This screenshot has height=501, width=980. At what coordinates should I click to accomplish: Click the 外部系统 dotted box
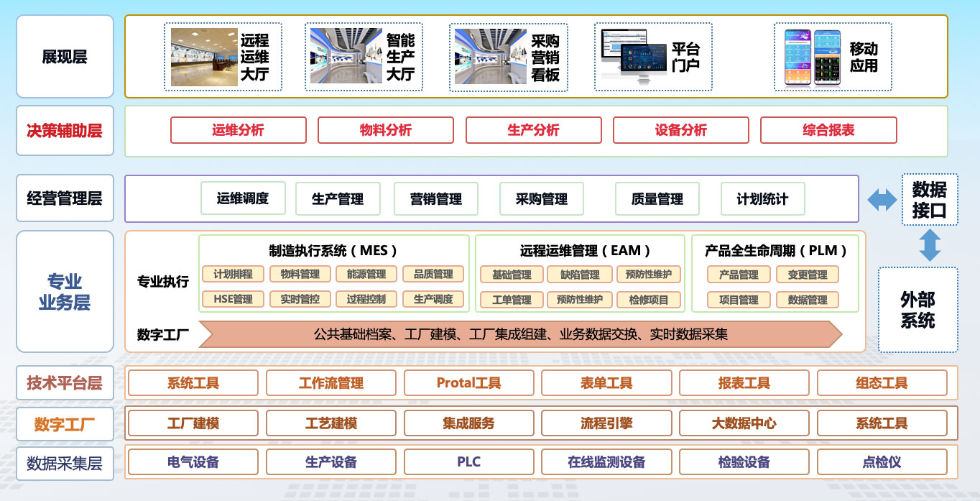(917, 310)
